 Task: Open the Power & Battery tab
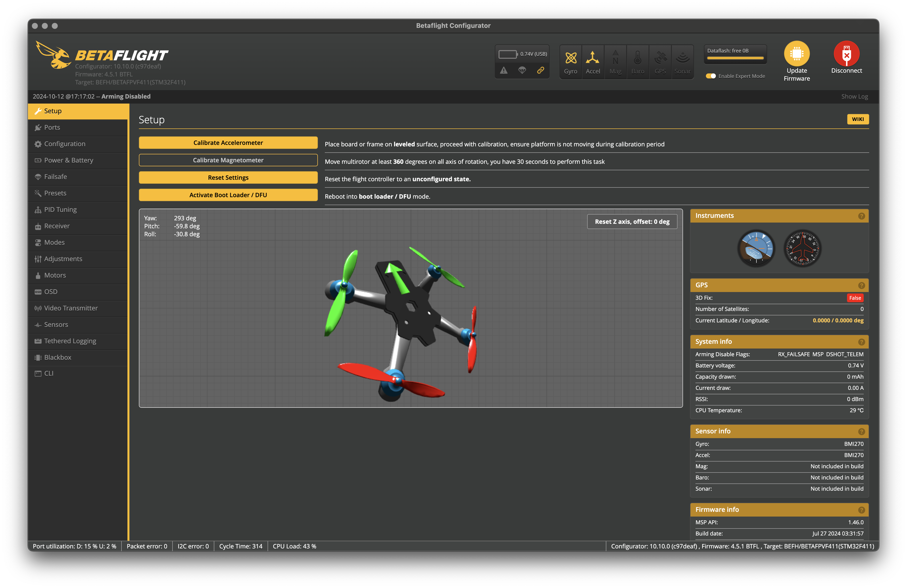78,160
